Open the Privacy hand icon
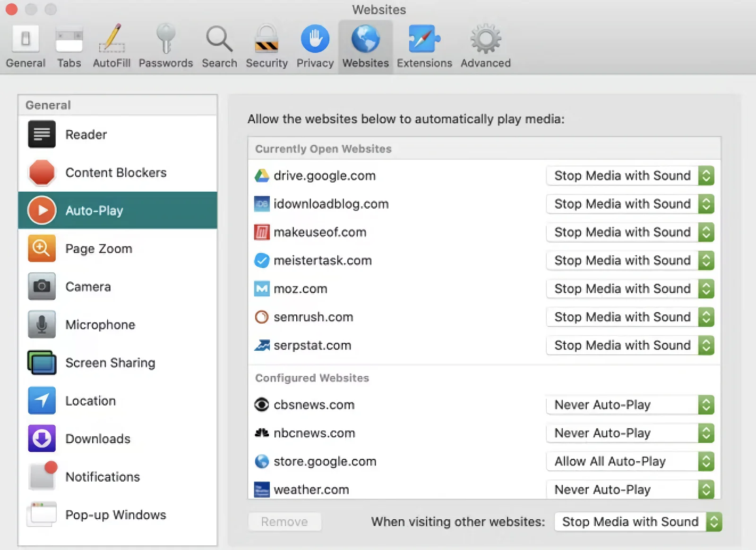Screen dimensions: 756x550 (x=315, y=39)
